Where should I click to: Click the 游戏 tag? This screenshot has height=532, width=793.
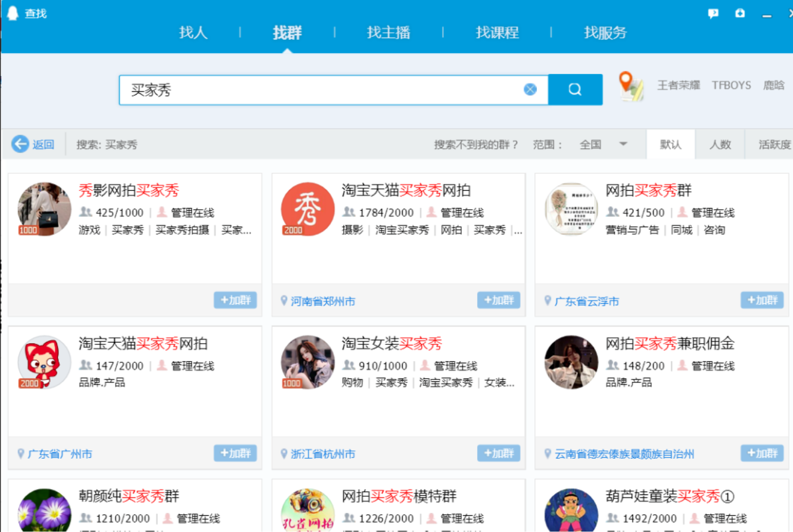coord(89,230)
